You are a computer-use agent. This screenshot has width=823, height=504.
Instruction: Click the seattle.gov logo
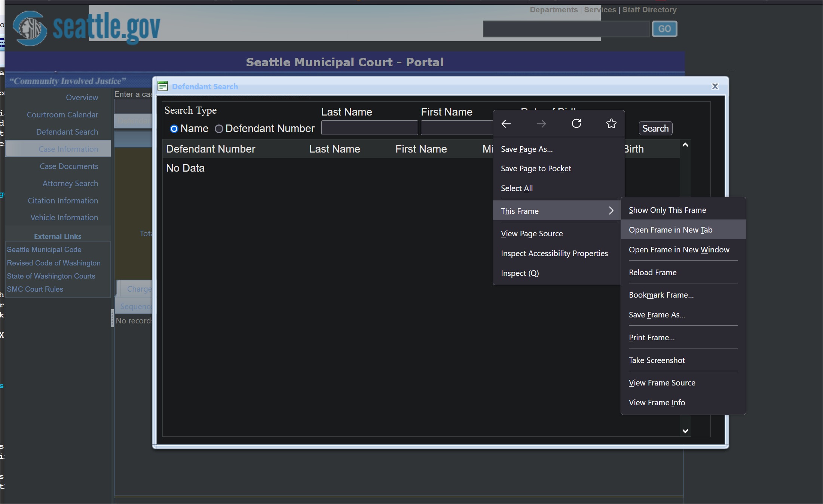(x=87, y=28)
